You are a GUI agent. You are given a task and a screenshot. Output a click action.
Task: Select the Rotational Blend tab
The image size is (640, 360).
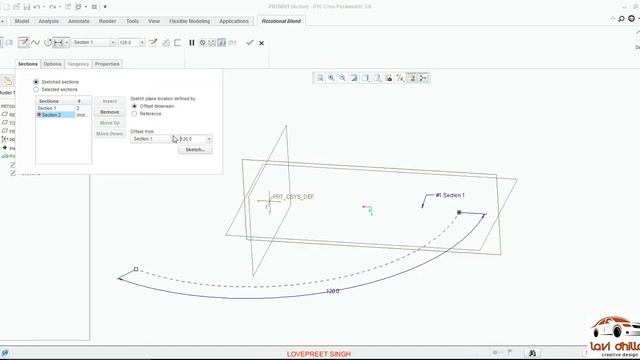(281, 21)
